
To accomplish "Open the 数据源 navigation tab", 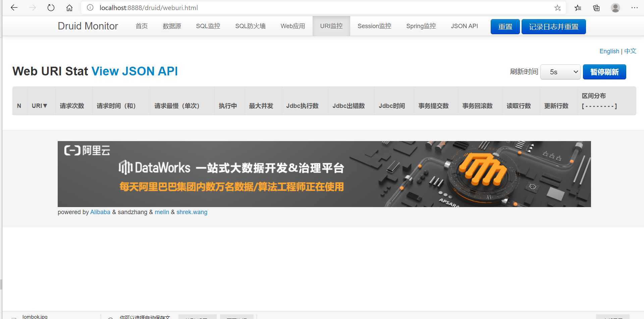I will tap(172, 26).
